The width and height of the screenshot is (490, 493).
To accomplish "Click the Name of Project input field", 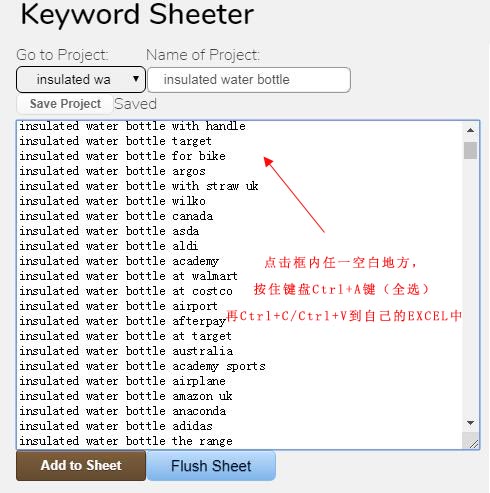I will [x=249, y=80].
